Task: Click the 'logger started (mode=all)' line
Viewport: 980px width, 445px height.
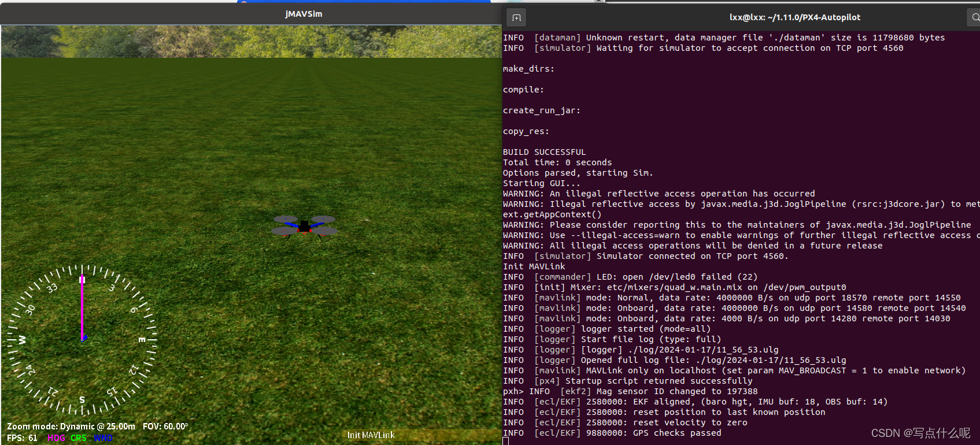Action: tap(607, 329)
